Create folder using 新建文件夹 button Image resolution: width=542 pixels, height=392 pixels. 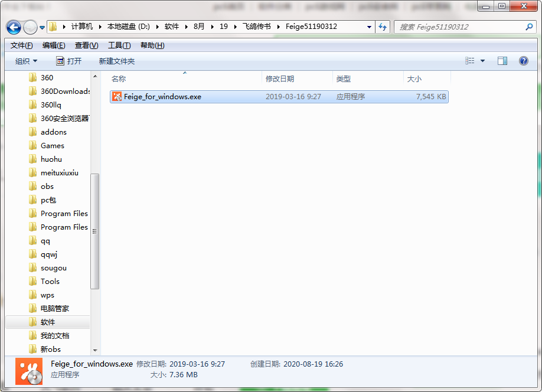click(117, 61)
